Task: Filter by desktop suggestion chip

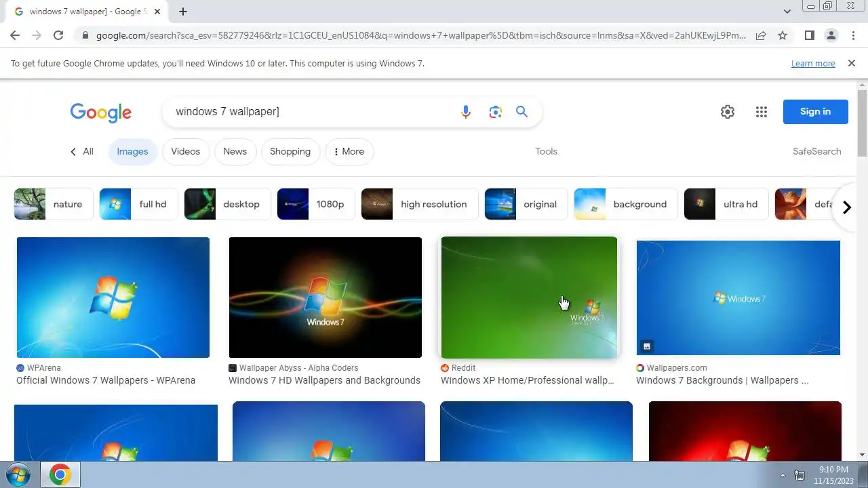Action: tap(227, 204)
